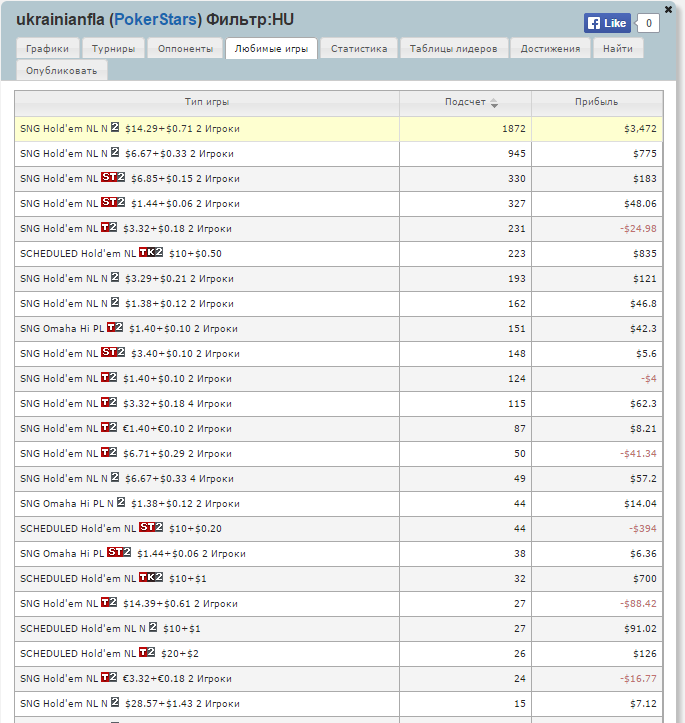This screenshot has height=723, width=685.
Task: Click the T2 icon in $3.32+$0.18 2 Игроки row
Action: click(109, 227)
